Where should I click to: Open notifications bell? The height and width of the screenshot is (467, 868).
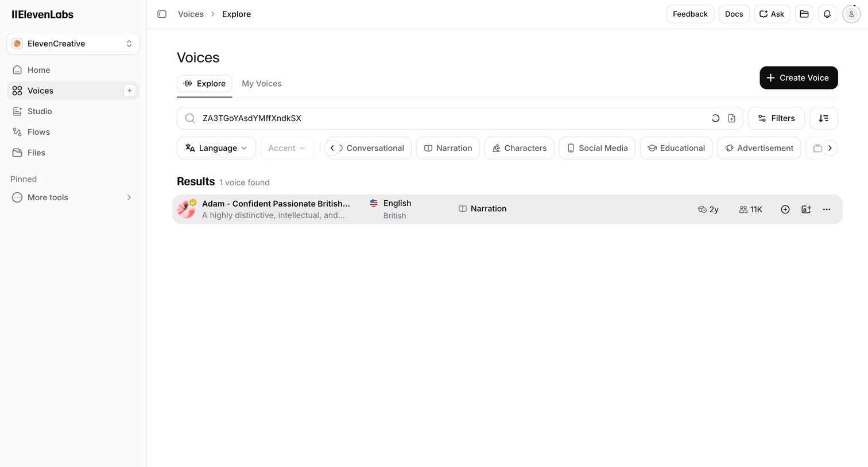click(827, 14)
